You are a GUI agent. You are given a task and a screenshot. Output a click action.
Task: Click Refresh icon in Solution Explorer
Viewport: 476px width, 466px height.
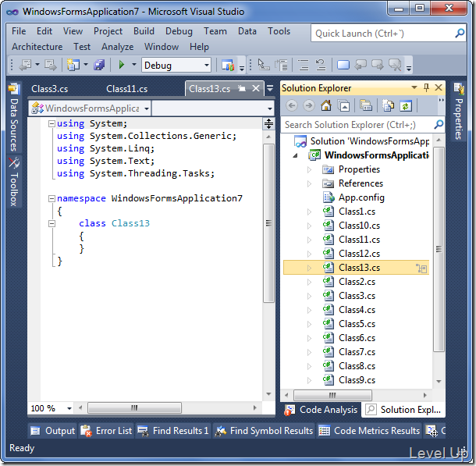point(406,106)
